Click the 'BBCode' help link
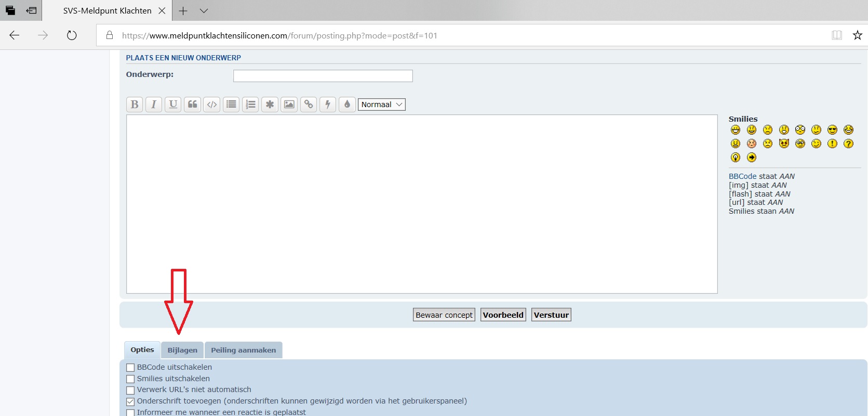 pos(742,176)
